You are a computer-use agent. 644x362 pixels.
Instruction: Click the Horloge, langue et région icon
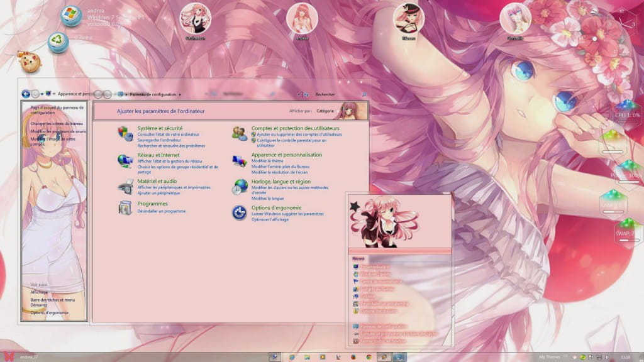[240, 187]
